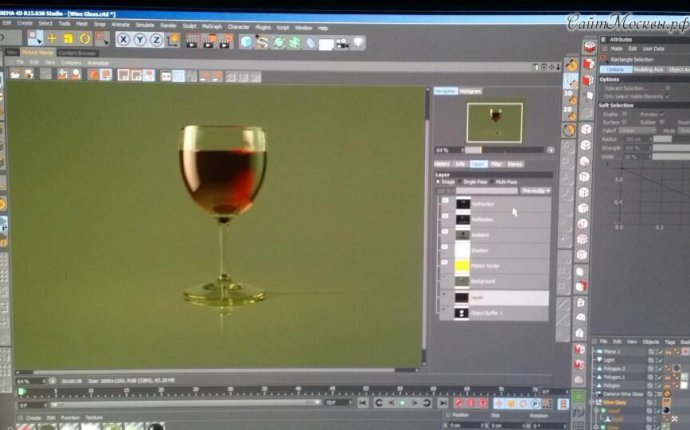Open the Pre-multiply blend mode dropdown
The height and width of the screenshot is (430, 690).
tap(536, 190)
